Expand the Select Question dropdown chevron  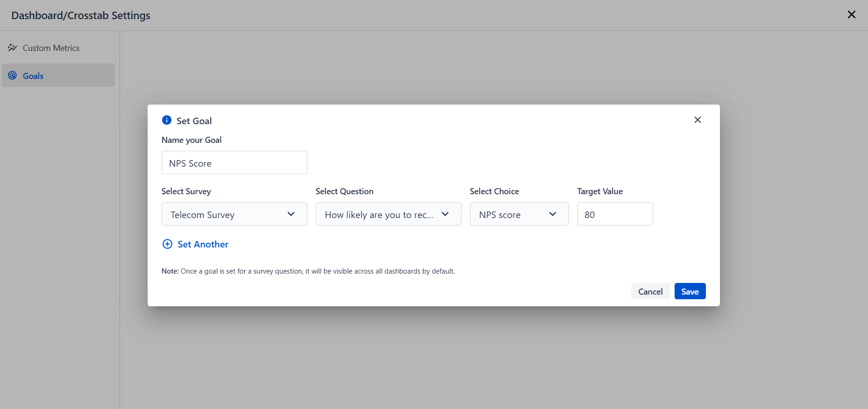pyautogui.click(x=445, y=214)
